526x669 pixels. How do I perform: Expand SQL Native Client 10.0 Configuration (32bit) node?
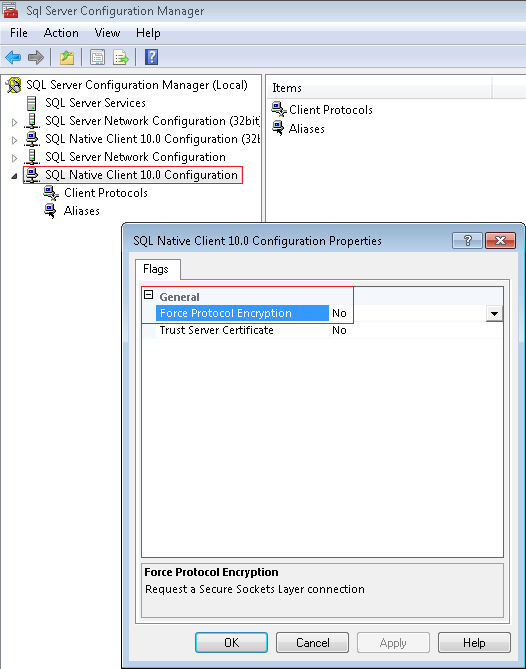coord(14,140)
